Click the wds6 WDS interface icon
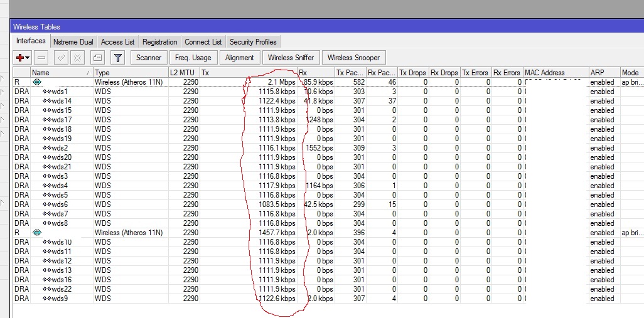The image size is (644, 318). coord(46,204)
